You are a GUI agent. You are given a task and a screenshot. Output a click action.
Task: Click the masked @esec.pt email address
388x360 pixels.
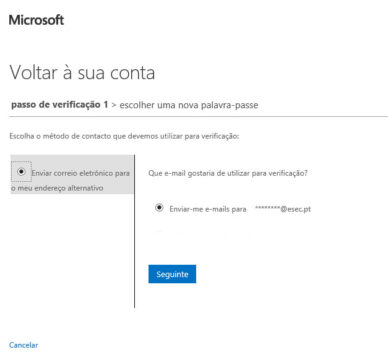(283, 209)
